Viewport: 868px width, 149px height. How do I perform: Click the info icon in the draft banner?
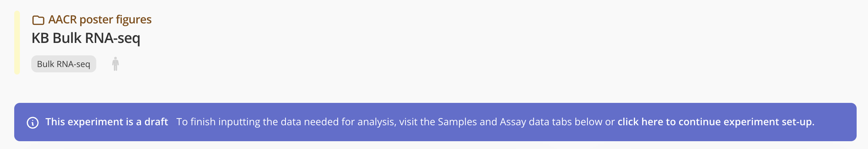(33, 122)
